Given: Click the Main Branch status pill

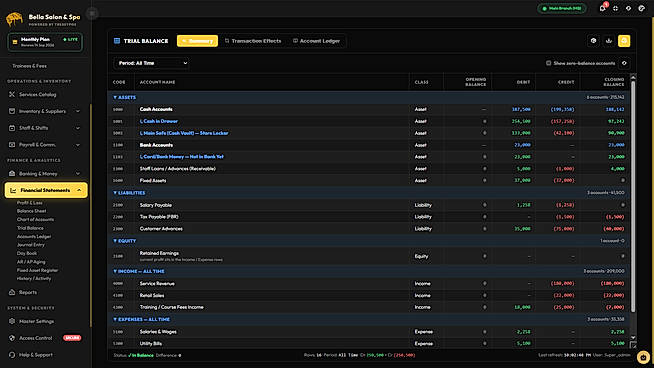Looking at the screenshot, I should click(x=561, y=8).
